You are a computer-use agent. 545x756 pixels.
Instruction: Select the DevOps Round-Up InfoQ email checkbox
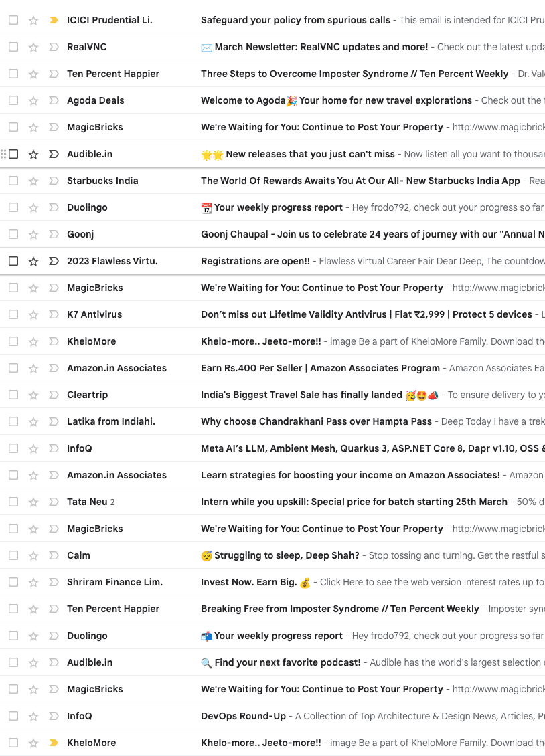tap(13, 716)
